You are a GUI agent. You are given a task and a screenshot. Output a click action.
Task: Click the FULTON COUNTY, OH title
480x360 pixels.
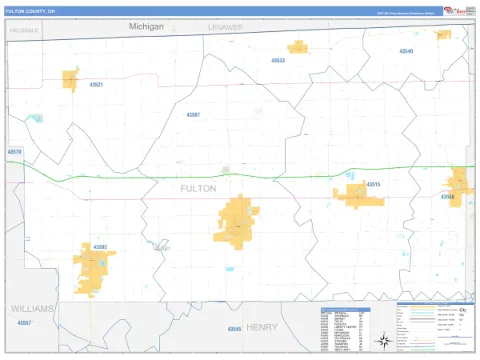[x=30, y=11]
